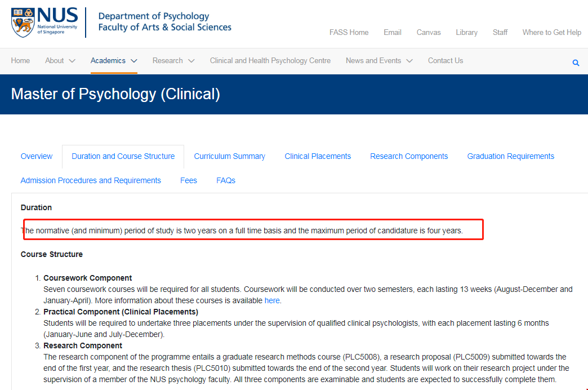Expand the About dropdown menu
The width and height of the screenshot is (588, 390).
point(60,61)
